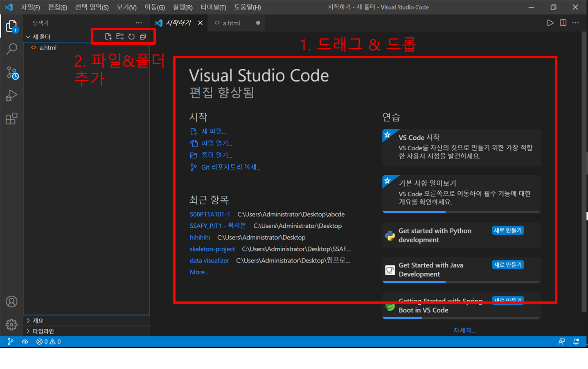The height and width of the screenshot is (369, 588).
Task: Open the 실행(R) menu
Action: pos(182,7)
